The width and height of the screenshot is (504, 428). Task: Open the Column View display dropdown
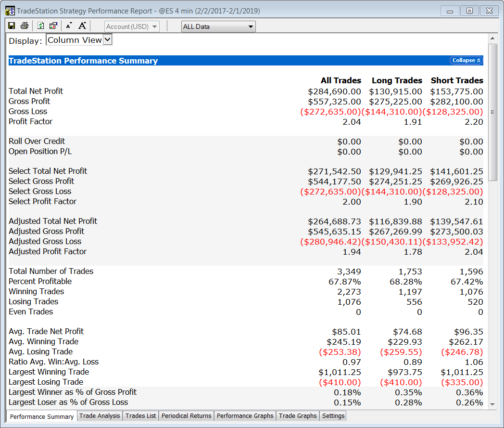[79, 40]
